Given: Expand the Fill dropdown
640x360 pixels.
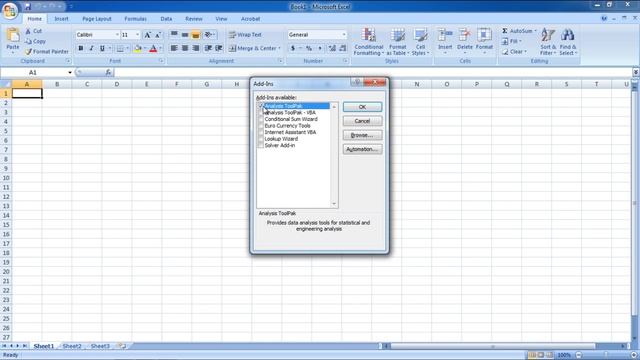Looking at the screenshot, I should 520,41.
